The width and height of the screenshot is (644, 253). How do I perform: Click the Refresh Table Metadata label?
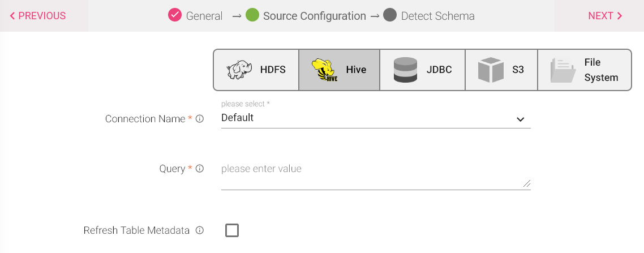pyautogui.click(x=136, y=230)
